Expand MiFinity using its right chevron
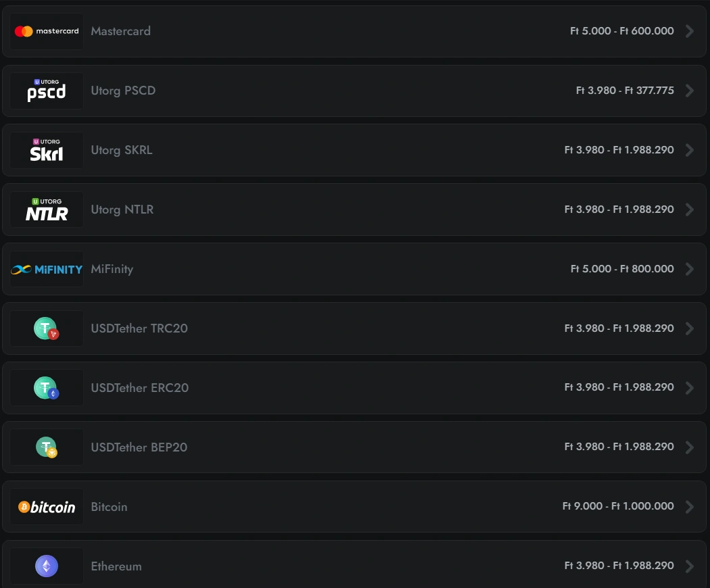710x588 pixels. pos(689,269)
